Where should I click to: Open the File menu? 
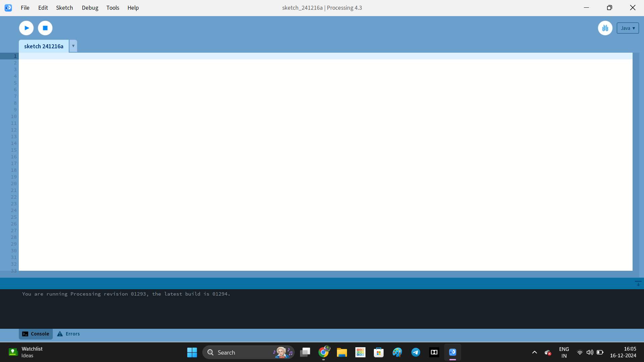coord(25,8)
